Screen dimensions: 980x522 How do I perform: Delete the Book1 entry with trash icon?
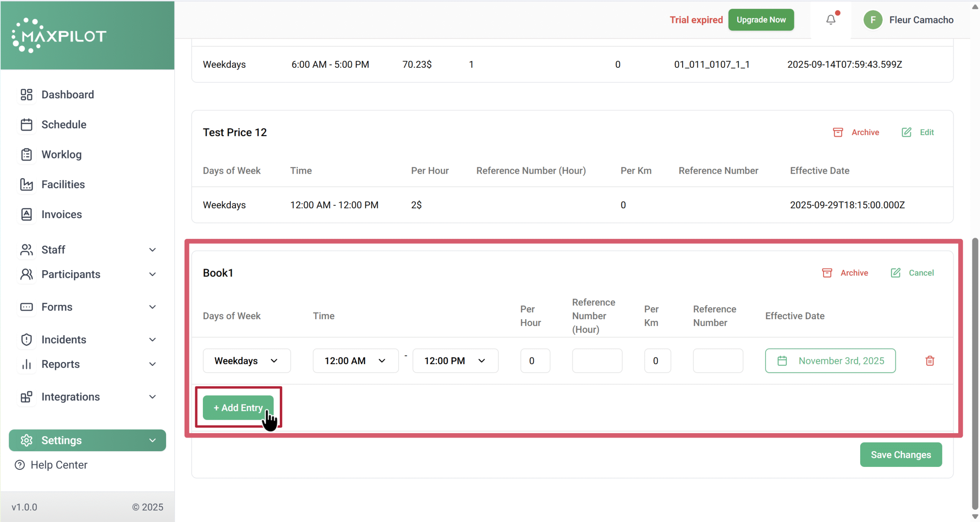coord(929,361)
